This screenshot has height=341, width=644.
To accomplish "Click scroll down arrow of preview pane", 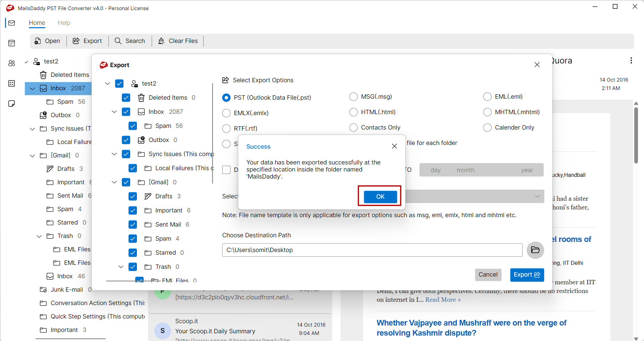I will point(636,338).
